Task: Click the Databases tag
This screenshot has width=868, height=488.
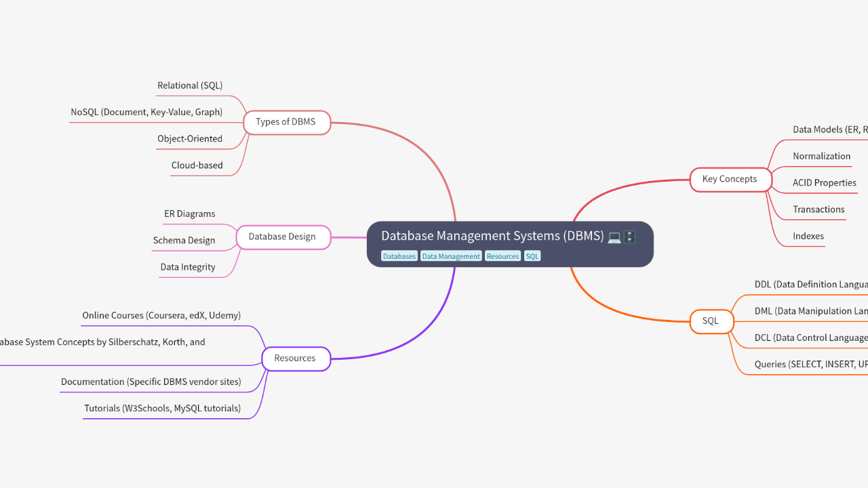Action: 399,256
